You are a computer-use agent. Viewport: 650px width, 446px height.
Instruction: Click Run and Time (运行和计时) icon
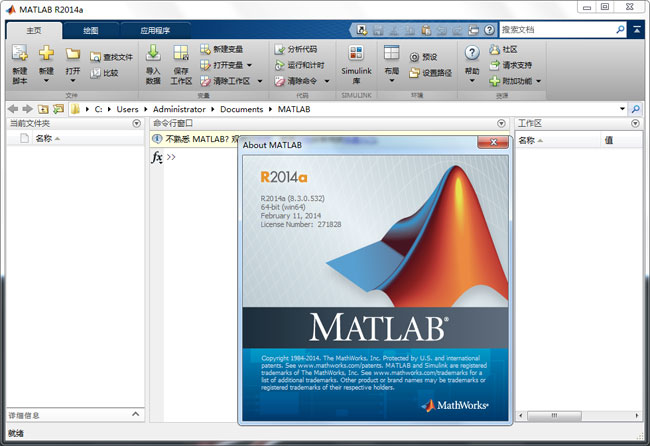pyautogui.click(x=279, y=65)
